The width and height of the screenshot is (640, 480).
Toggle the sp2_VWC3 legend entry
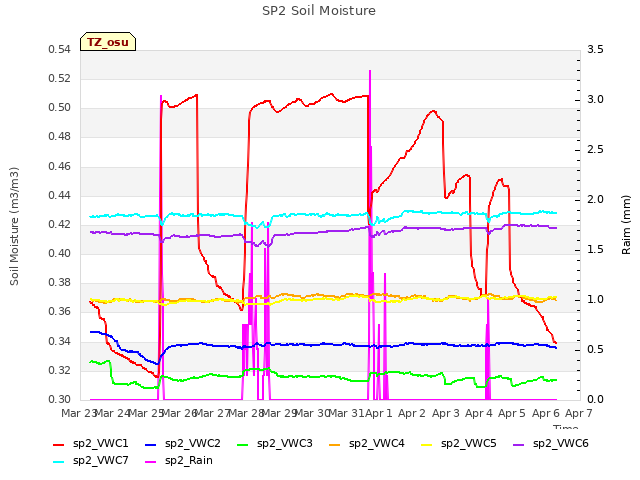click(275, 444)
